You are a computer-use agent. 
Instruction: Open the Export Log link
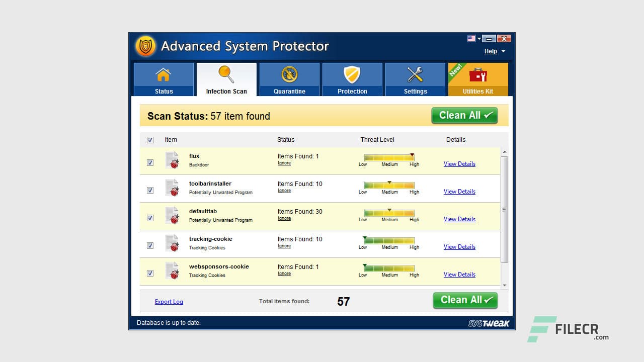169,301
